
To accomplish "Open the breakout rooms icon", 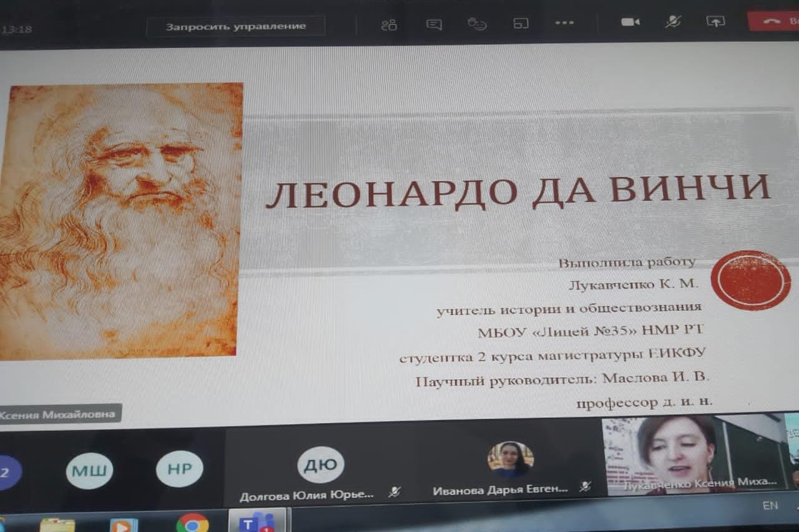I will [x=521, y=24].
